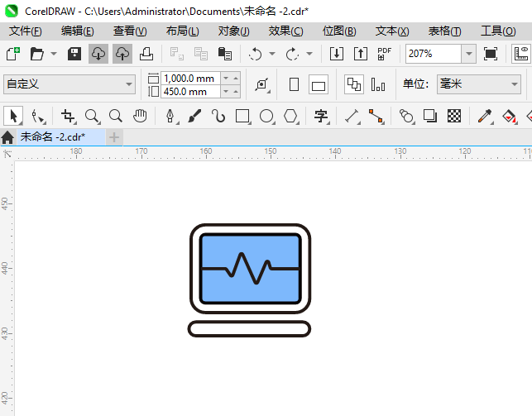This screenshot has height=416, width=532.
Task: Select the Shape edit tool
Action: [37, 117]
